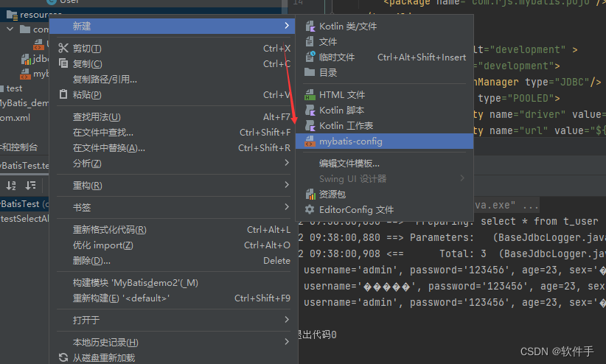This screenshot has height=364, width=606.
Task: Open 书签 menu entry
Action: click(x=174, y=207)
